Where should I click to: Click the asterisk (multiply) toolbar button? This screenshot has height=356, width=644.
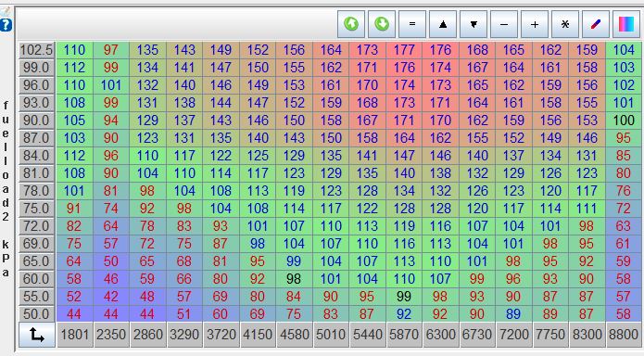point(565,24)
